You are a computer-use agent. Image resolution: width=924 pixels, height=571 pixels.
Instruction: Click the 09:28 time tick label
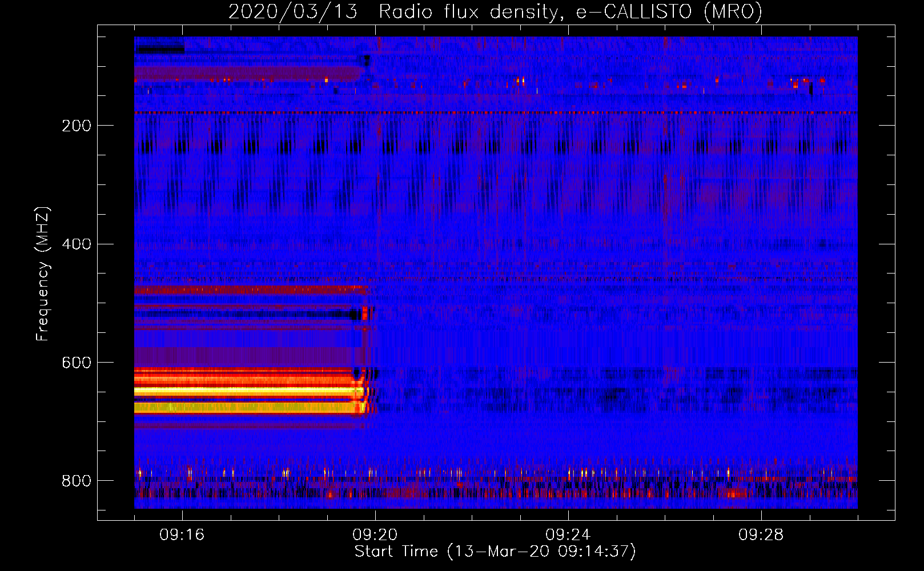pyautogui.click(x=761, y=535)
